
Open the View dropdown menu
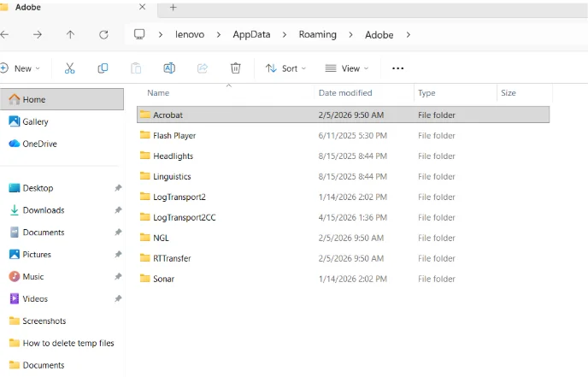[x=347, y=68]
